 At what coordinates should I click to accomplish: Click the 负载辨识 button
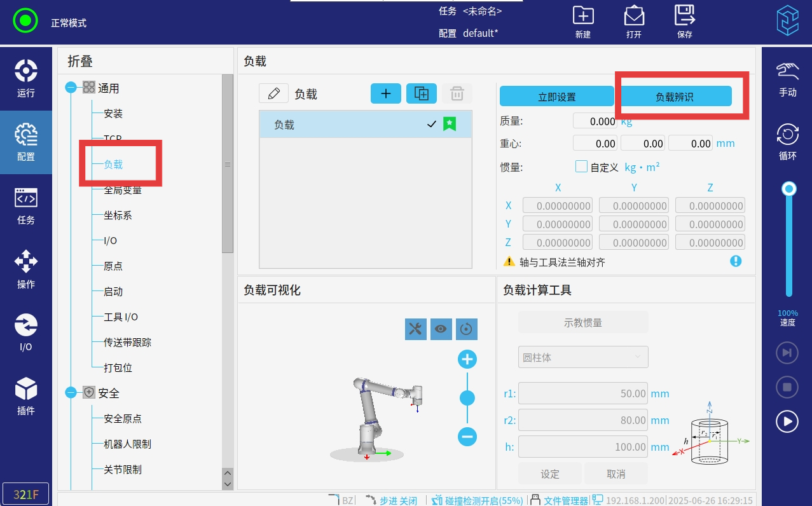675,97
